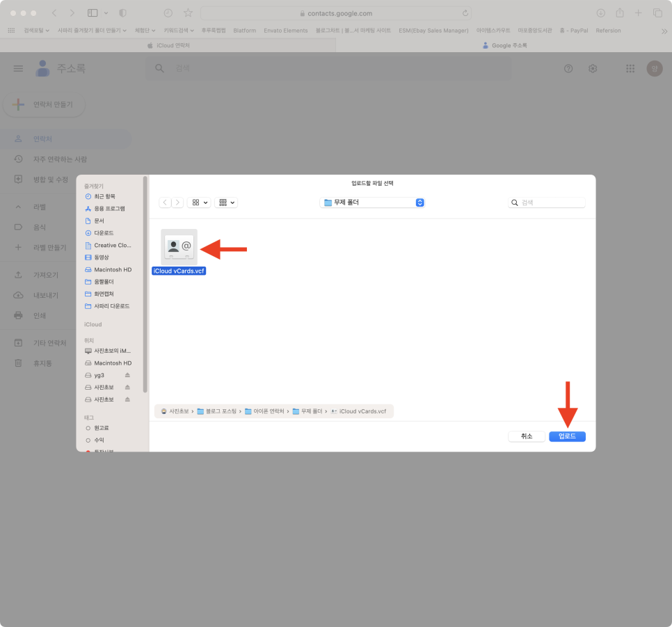This screenshot has width=672, height=627.
Task: Open Safari downloads icon
Action: click(x=601, y=13)
